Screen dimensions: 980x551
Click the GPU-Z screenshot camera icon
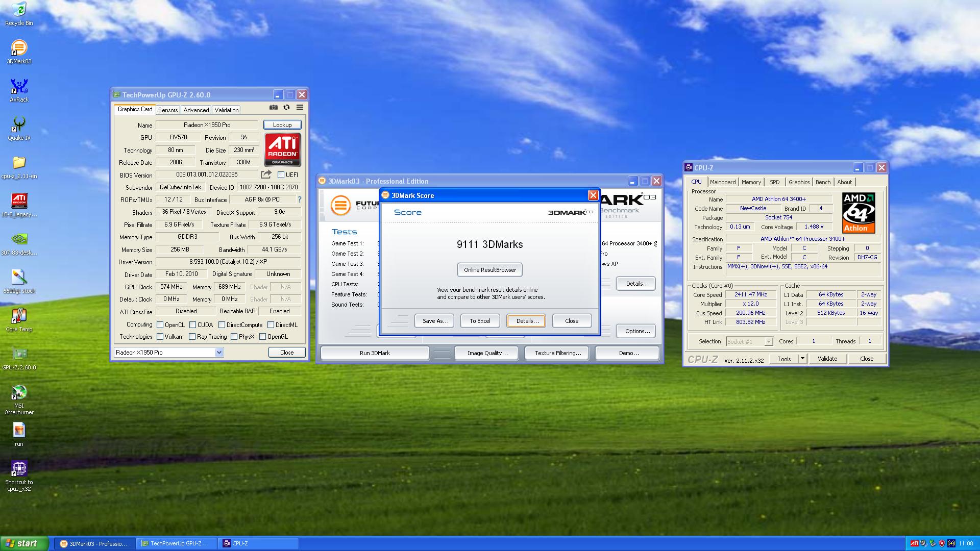coord(274,108)
